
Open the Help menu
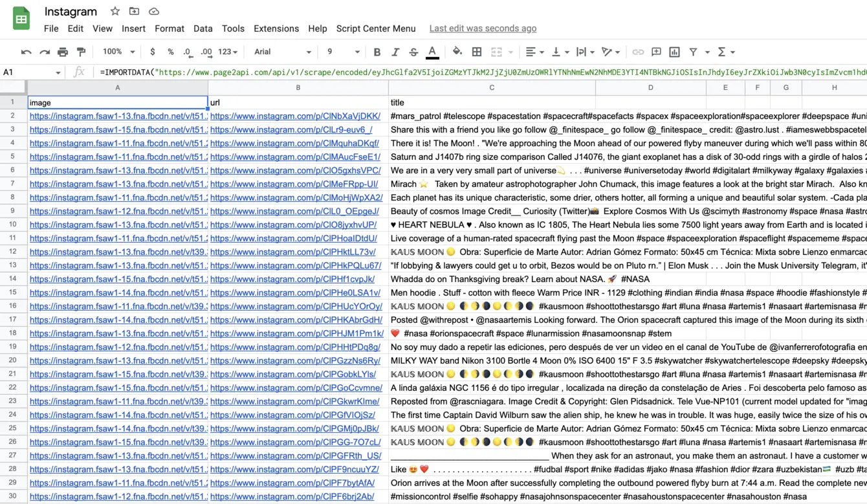[x=318, y=28]
